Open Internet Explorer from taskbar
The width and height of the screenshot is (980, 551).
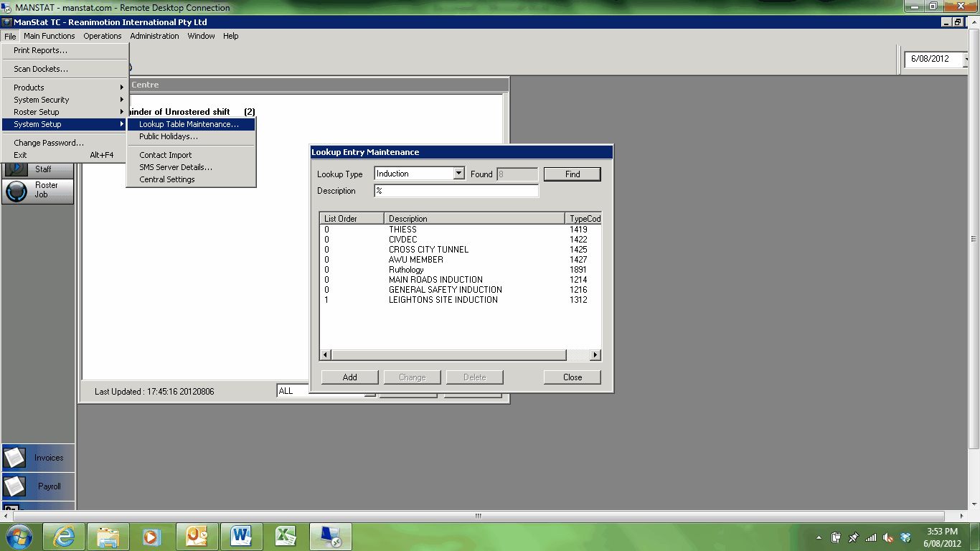[63, 537]
